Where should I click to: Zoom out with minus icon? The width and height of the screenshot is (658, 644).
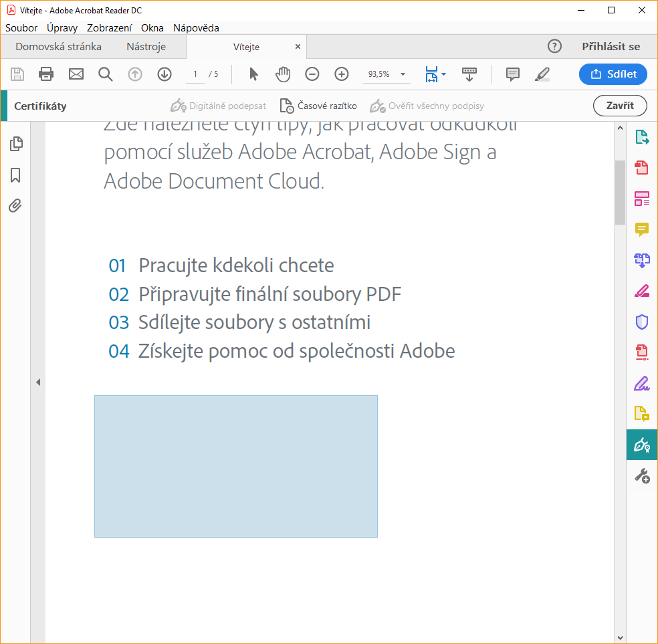point(312,74)
